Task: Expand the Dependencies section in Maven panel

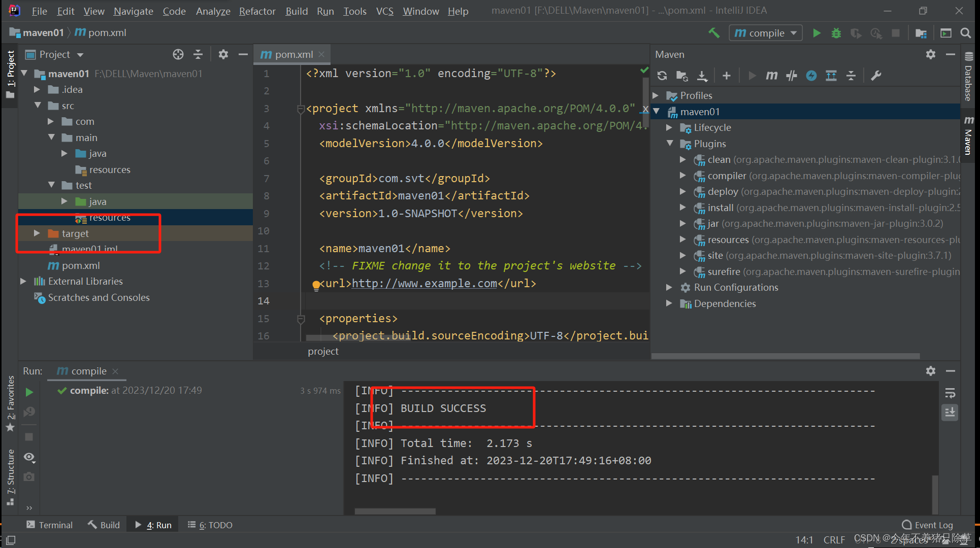Action: pyautogui.click(x=670, y=303)
